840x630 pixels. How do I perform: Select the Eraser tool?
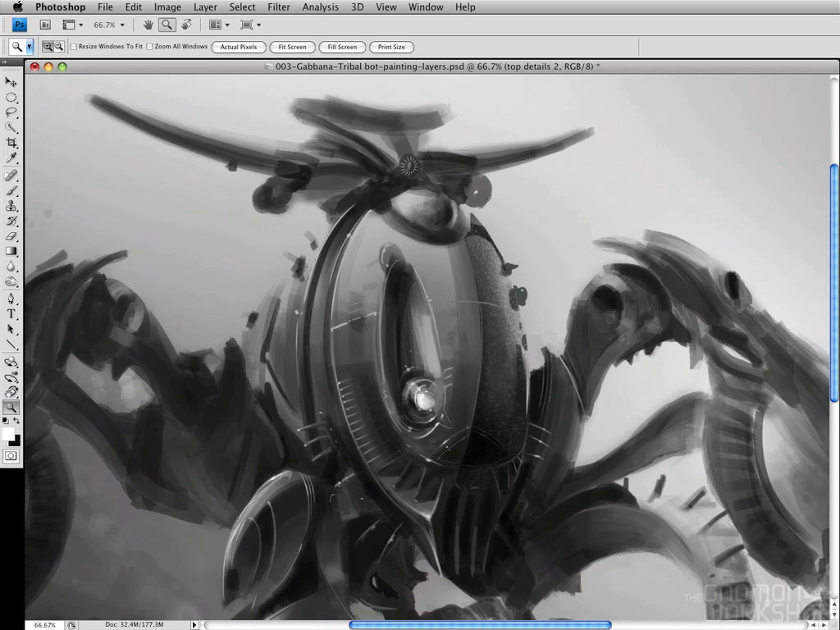pyautogui.click(x=11, y=235)
